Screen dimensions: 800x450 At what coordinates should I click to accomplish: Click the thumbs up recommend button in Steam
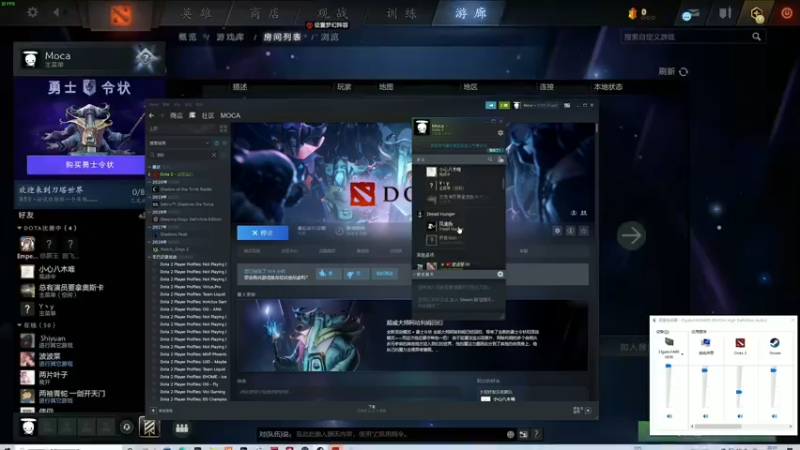coord(328,274)
